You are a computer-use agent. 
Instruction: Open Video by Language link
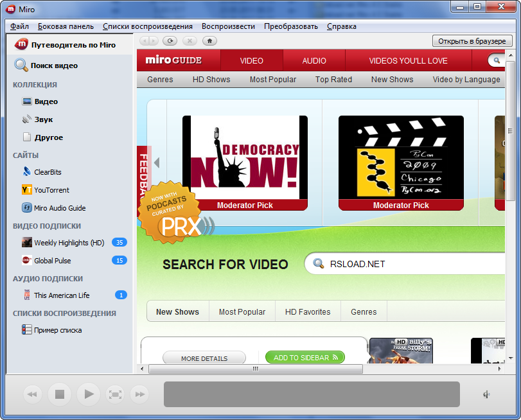click(466, 80)
